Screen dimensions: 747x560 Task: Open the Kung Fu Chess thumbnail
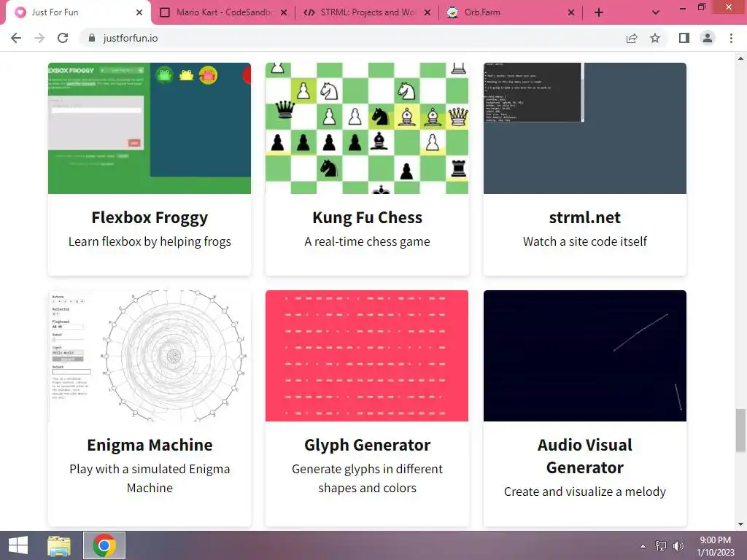coord(367,128)
